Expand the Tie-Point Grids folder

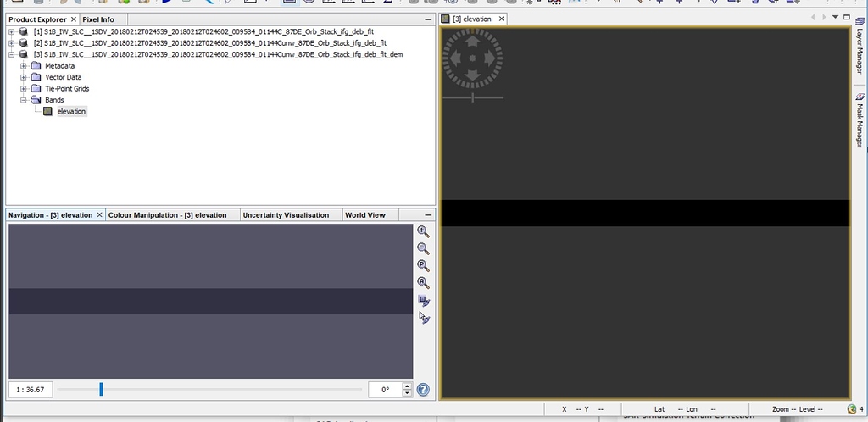(24, 89)
